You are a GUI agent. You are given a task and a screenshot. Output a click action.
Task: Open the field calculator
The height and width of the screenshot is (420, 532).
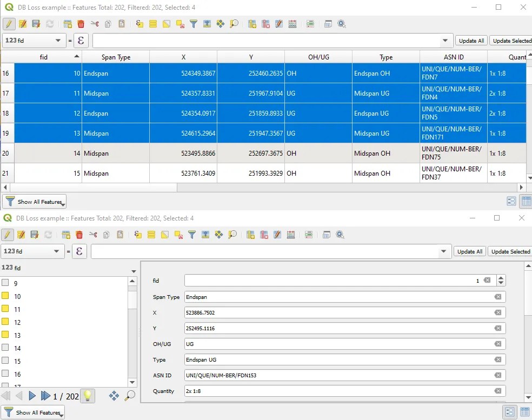pyautogui.click(x=291, y=24)
